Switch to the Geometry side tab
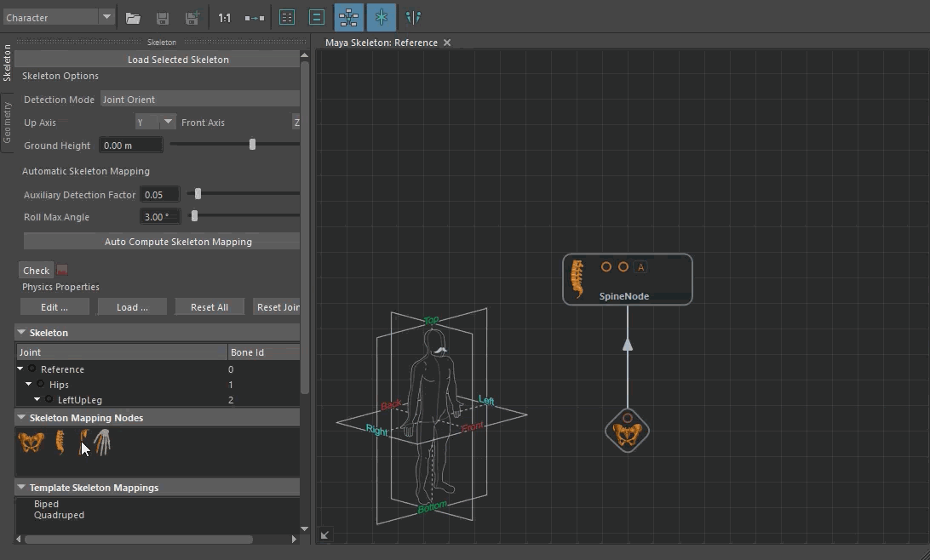Screen dimensions: 930x560 [x=8, y=122]
